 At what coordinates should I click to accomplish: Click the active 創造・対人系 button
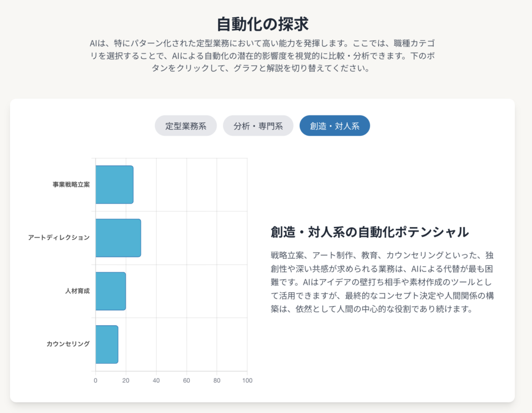point(335,126)
